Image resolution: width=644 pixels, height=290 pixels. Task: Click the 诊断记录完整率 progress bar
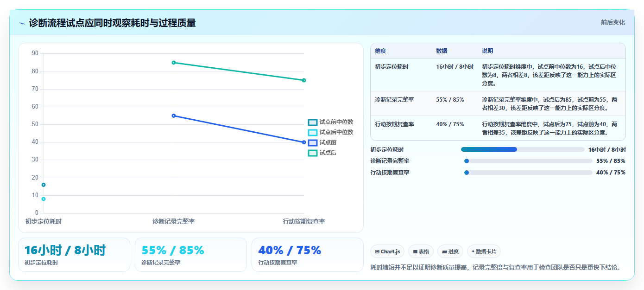click(528, 161)
